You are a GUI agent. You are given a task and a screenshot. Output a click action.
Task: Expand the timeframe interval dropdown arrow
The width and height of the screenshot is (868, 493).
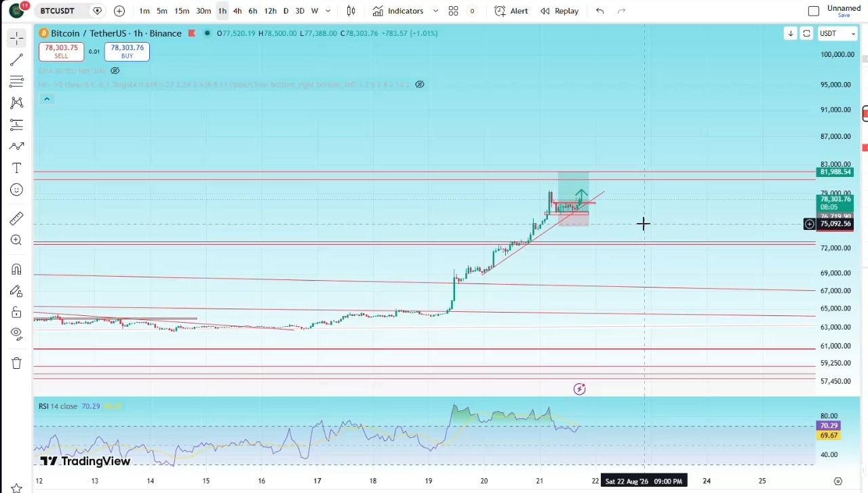click(x=329, y=11)
